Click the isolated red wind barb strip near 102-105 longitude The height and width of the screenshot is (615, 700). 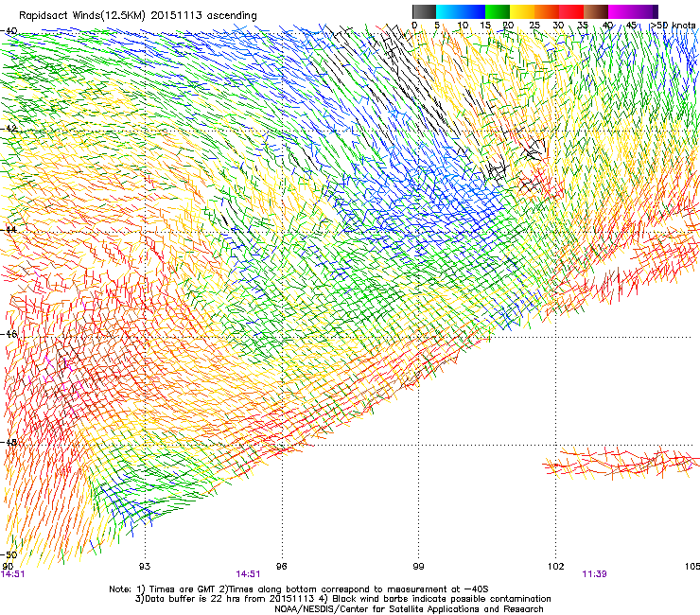621,463
